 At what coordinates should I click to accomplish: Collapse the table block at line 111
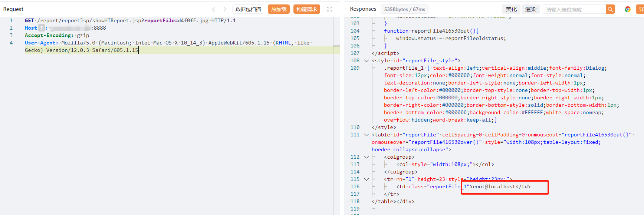click(x=367, y=135)
